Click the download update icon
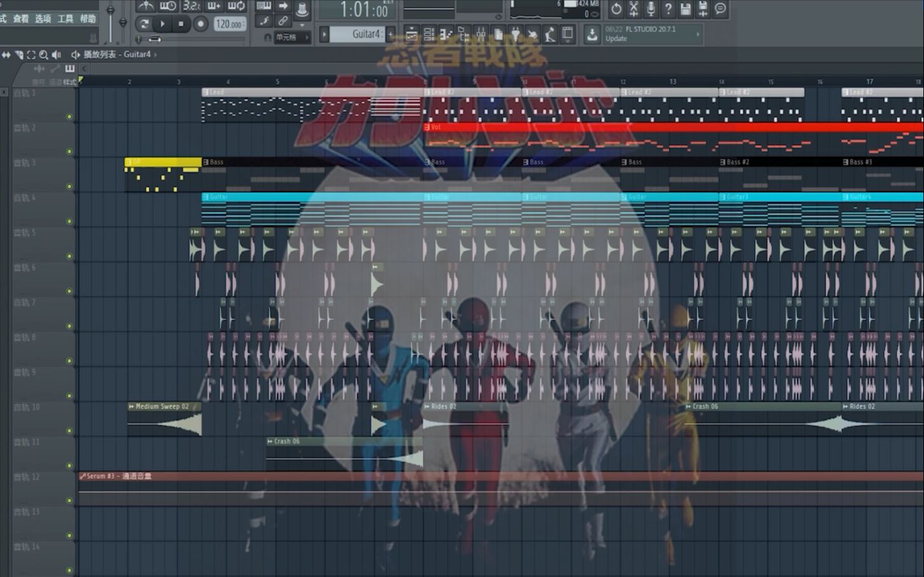The height and width of the screenshot is (577, 924). [592, 33]
